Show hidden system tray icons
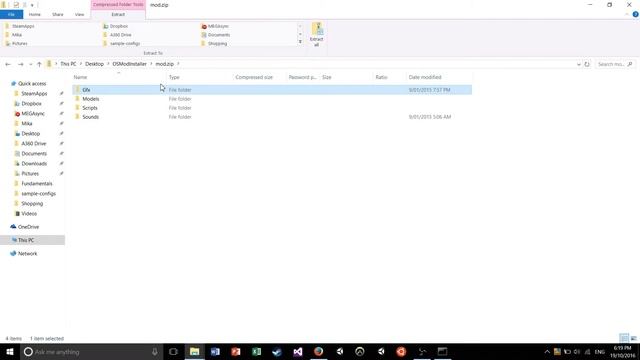Image resolution: width=640 pixels, height=360 pixels. point(547,351)
